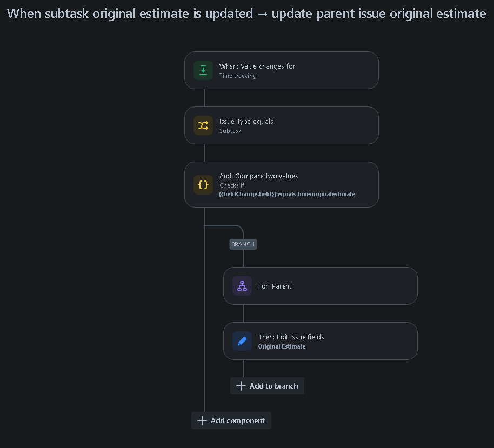Open the Then: Edit issue fields action

(321, 341)
